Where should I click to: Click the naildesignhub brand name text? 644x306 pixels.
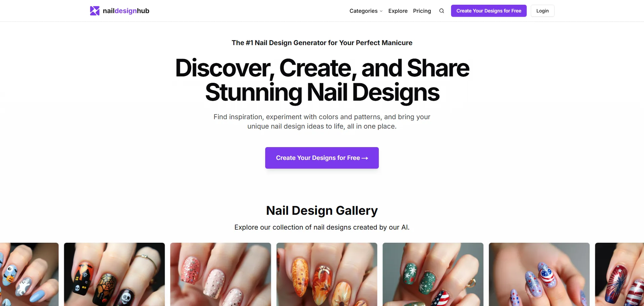(126, 11)
